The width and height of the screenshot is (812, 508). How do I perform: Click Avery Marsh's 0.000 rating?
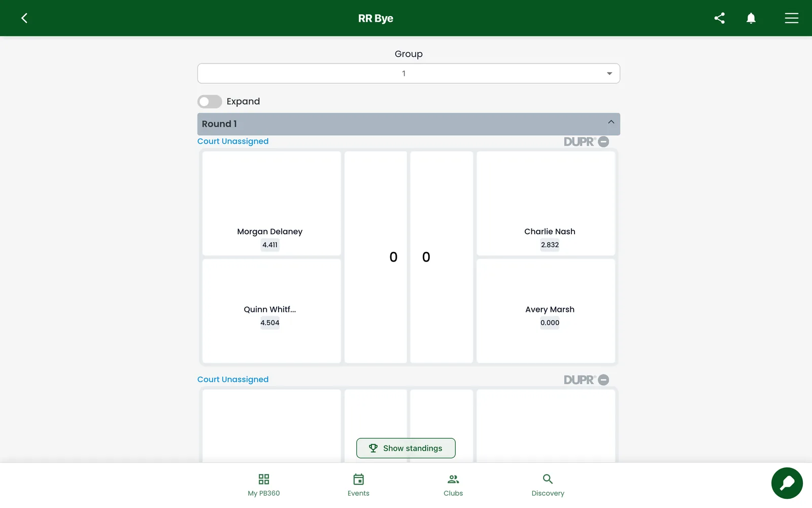click(550, 323)
